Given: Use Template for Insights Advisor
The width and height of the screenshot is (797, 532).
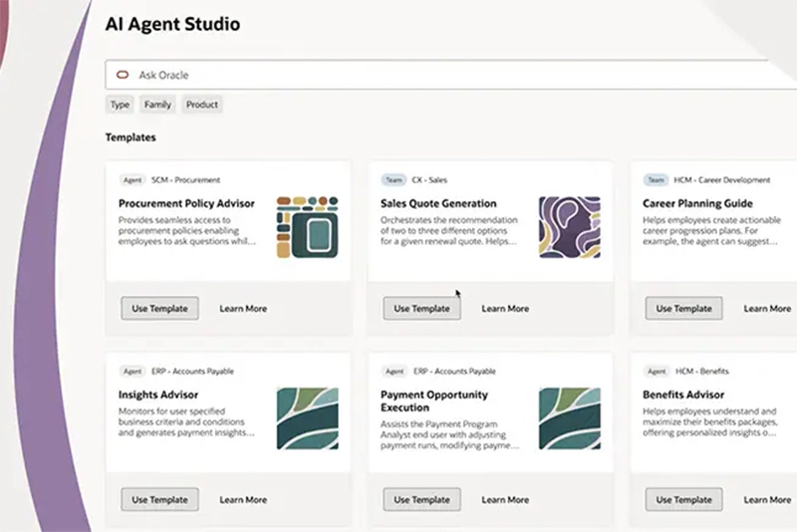Looking at the screenshot, I should click(x=159, y=499).
